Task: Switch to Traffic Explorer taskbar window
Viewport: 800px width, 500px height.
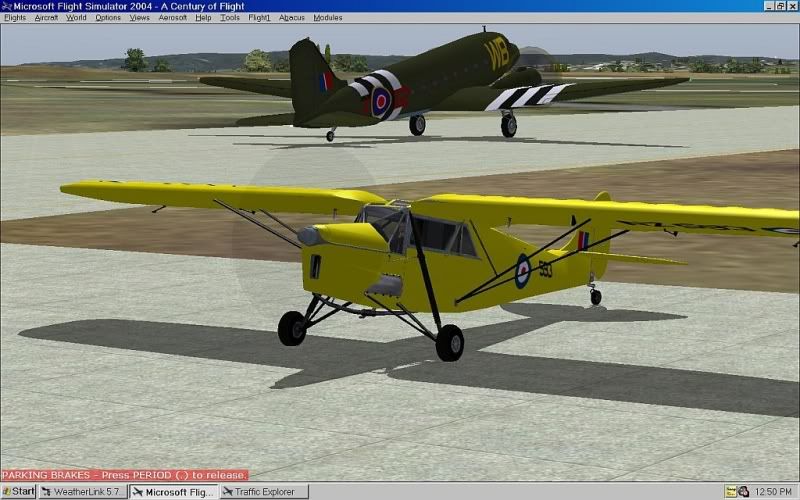Action: (x=264, y=491)
